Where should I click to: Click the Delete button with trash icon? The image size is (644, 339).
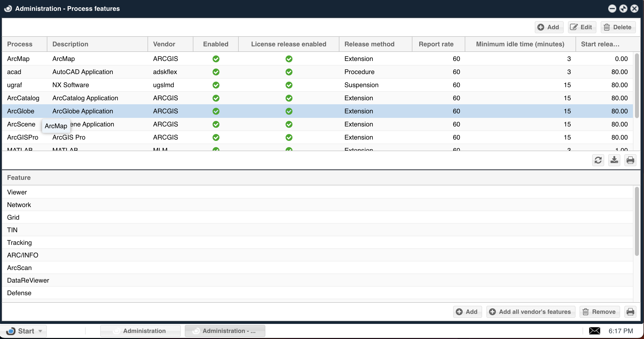[x=618, y=27]
